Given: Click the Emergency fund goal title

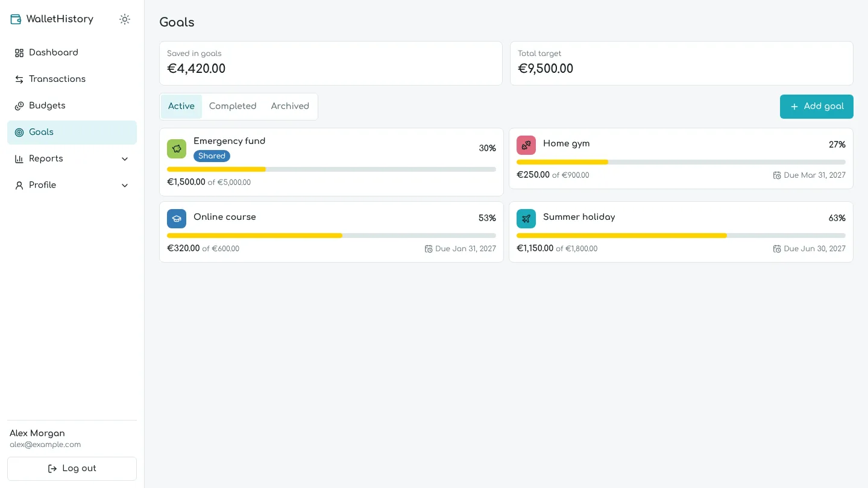Looking at the screenshot, I should click(229, 141).
